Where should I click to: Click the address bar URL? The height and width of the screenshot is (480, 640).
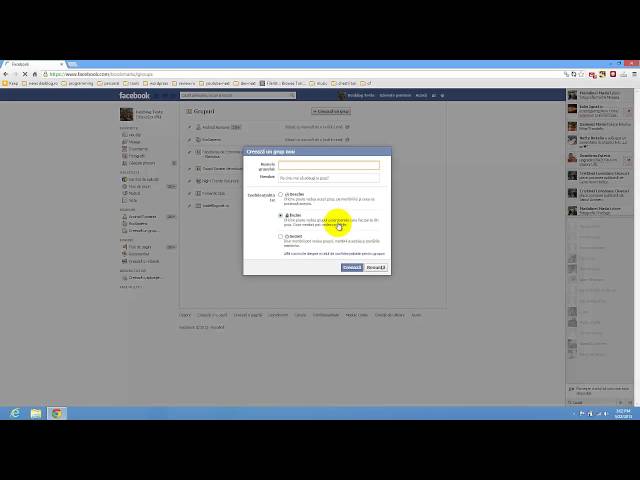[x=101, y=74]
